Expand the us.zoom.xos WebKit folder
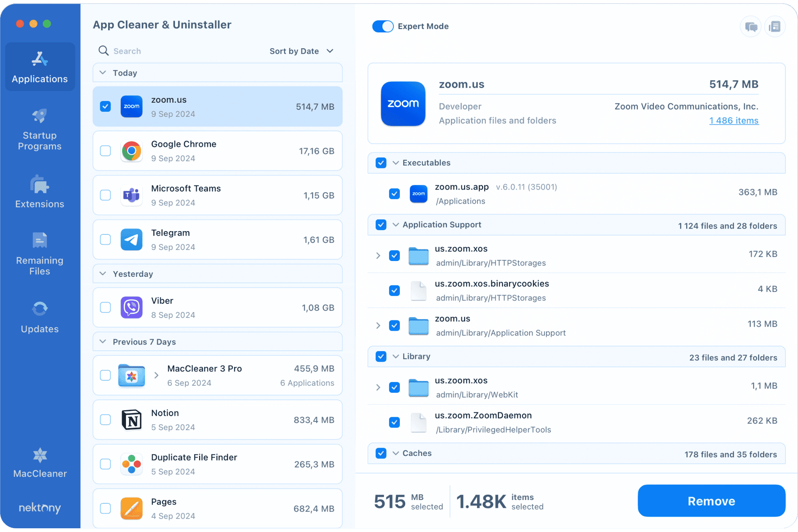The width and height of the screenshot is (798, 532). [378, 387]
